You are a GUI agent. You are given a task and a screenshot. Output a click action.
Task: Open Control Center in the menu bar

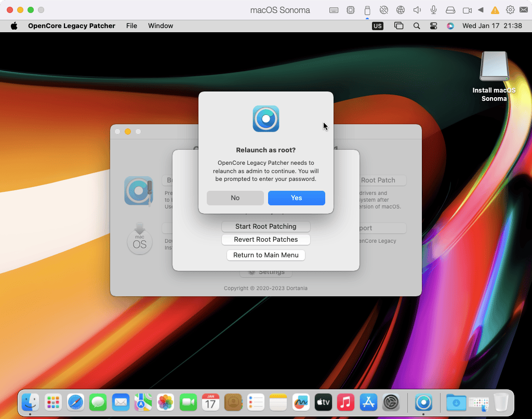pyautogui.click(x=434, y=26)
